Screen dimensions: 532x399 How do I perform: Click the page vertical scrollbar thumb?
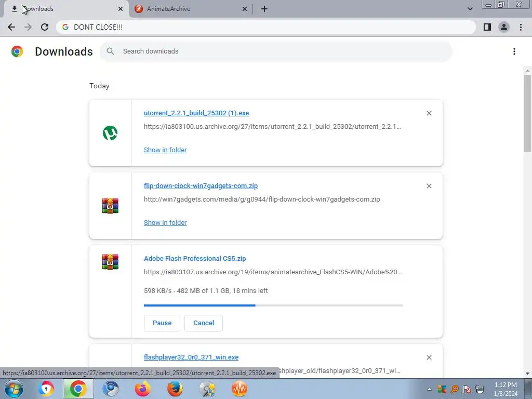[x=527, y=113]
